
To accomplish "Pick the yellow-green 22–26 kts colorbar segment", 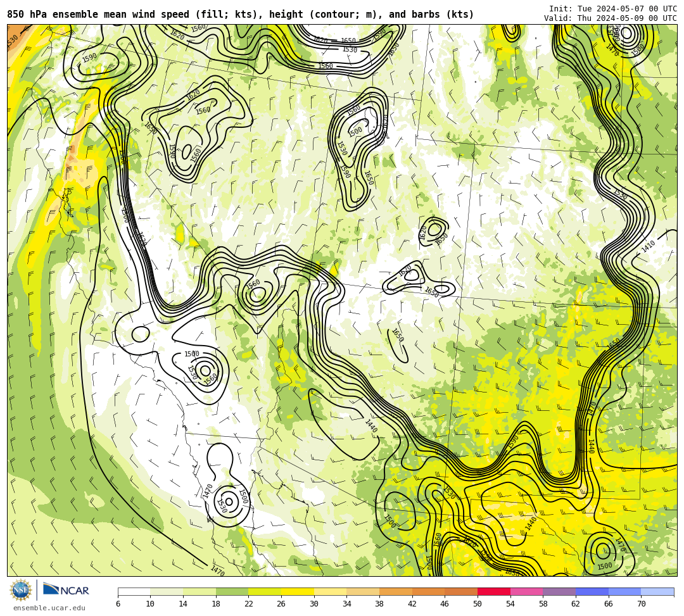I will click(265, 592).
